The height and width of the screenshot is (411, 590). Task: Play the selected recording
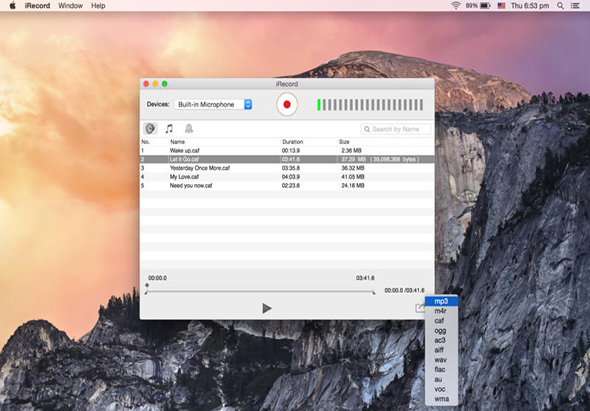[x=267, y=308]
